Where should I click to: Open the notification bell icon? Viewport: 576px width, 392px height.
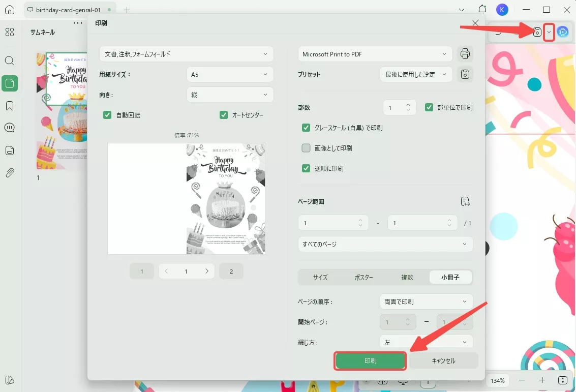pos(482,9)
